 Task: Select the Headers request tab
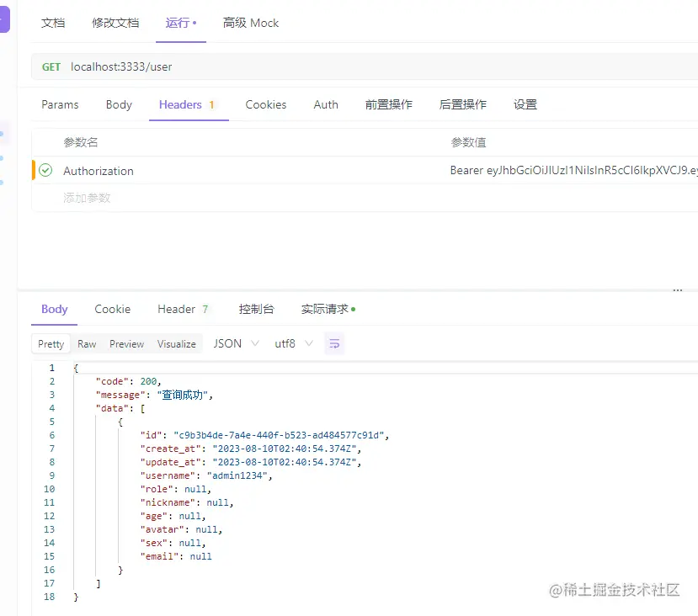coord(187,104)
